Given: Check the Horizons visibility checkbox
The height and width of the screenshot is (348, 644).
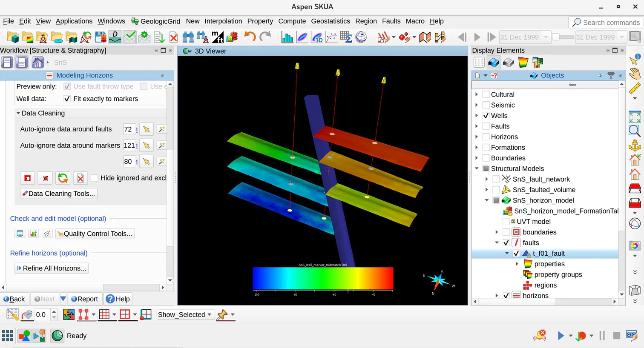Looking at the screenshot, I should click(x=486, y=137).
